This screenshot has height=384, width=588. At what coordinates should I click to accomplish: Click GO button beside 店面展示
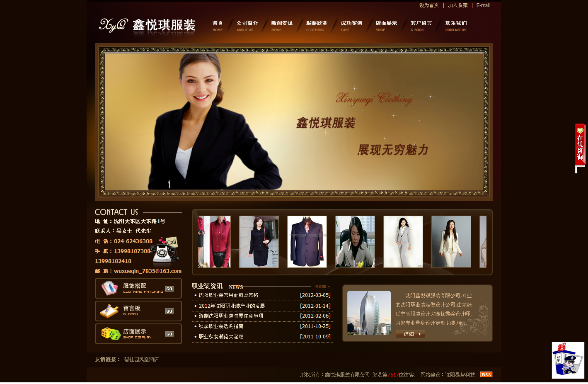pyautogui.click(x=169, y=334)
